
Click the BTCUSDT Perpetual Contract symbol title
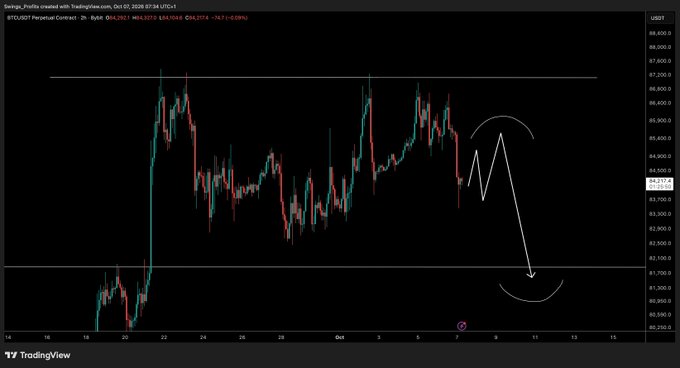42,18
